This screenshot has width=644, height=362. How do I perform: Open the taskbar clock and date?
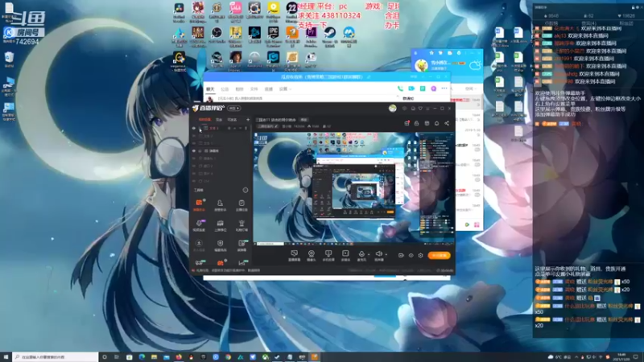click(x=622, y=357)
